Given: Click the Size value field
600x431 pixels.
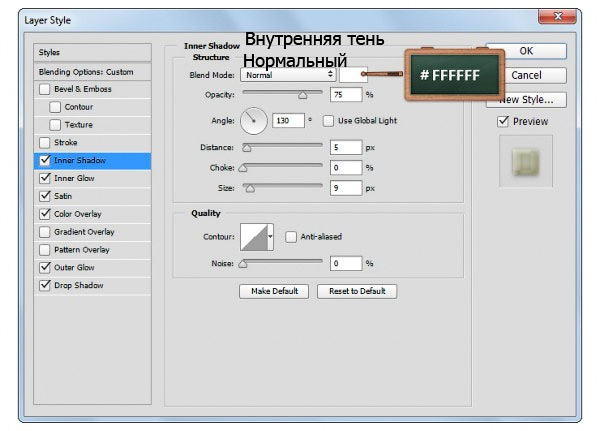Looking at the screenshot, I should (x=346, y=188).
